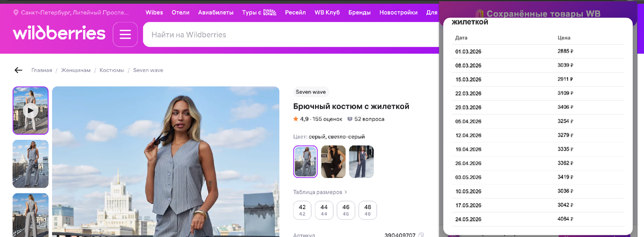Copy article number 390409707 with copy icon
644x237 pixels.
(x=421, y=235)
